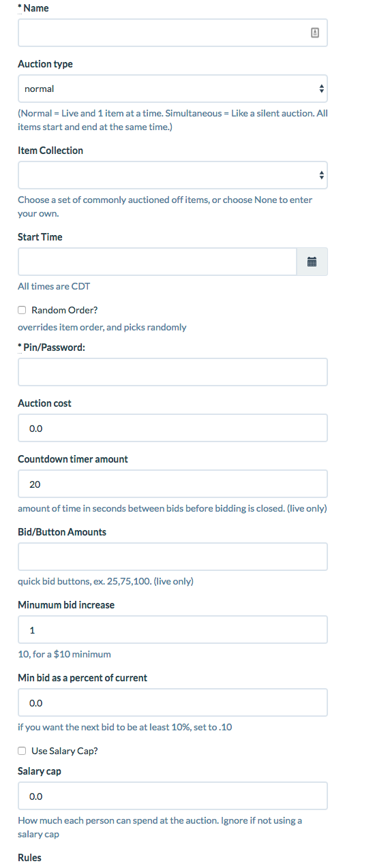The height and width of the screenshot is (868, 388).
Task: Click the arrows on the Auction type select
Action: [322, 89]
